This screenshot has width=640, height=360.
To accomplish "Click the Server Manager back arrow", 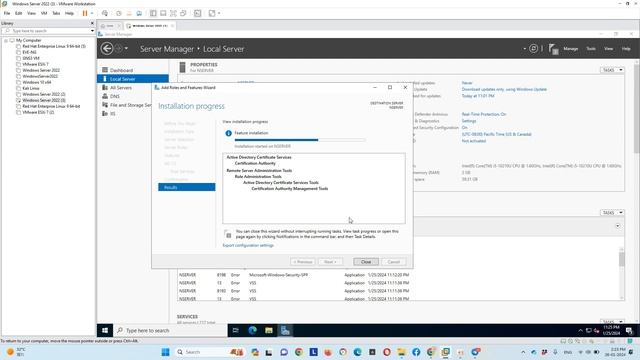I will pyautogui.click(x=107, y=49).
